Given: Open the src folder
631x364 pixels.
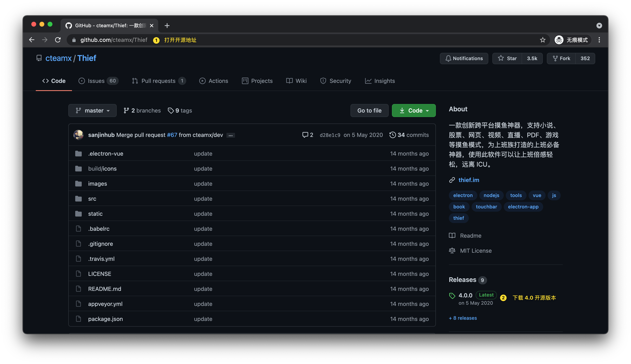Looking at the screenshot, I should click(x=92, y=198).
